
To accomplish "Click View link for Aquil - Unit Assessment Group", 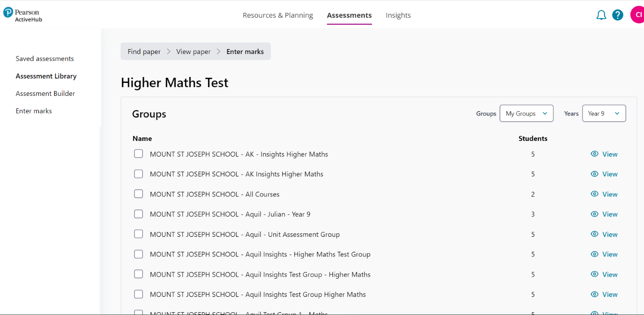I will [x=610, y=234].
